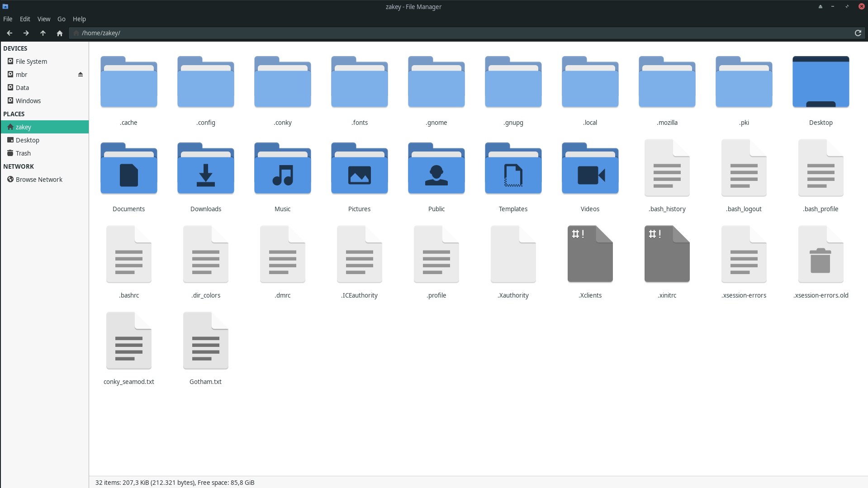Click the /home/zakey/ location bar
The width and height of the screenshot is (868, 488).
point(452,33)
